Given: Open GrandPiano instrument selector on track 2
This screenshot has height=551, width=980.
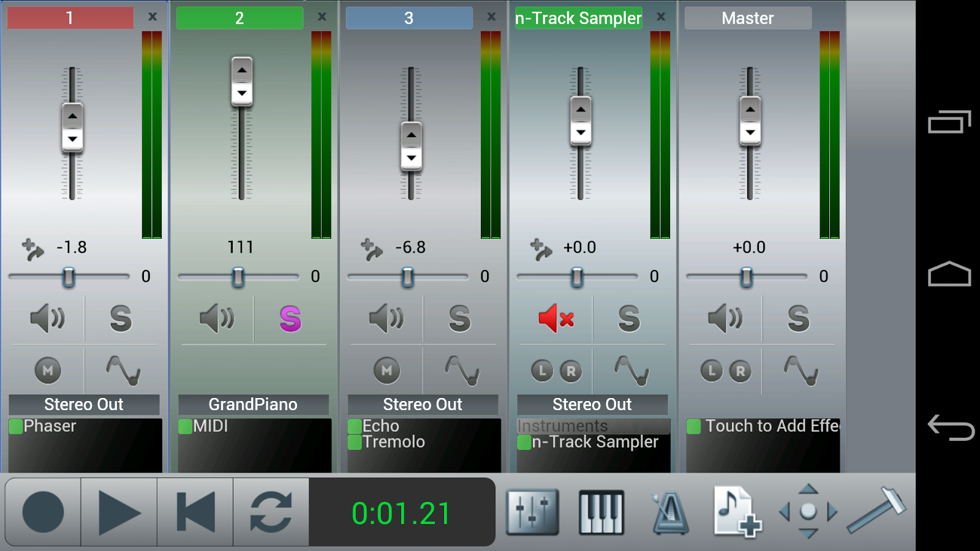Looking at the screenshot, I should point(254,405).
